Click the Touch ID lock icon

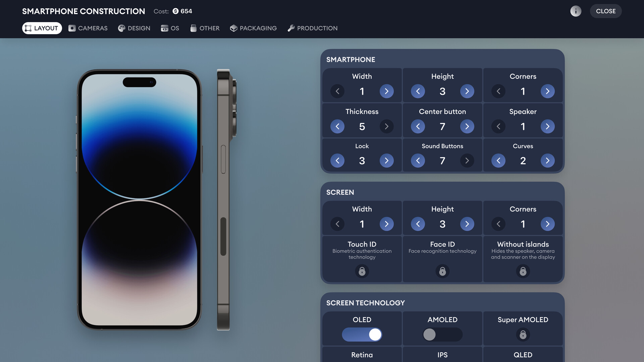click(362, 271)
